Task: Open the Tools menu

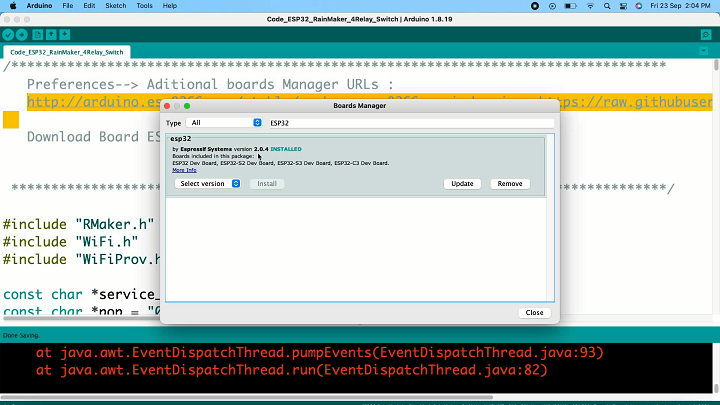Action: (x=144, y=6)
